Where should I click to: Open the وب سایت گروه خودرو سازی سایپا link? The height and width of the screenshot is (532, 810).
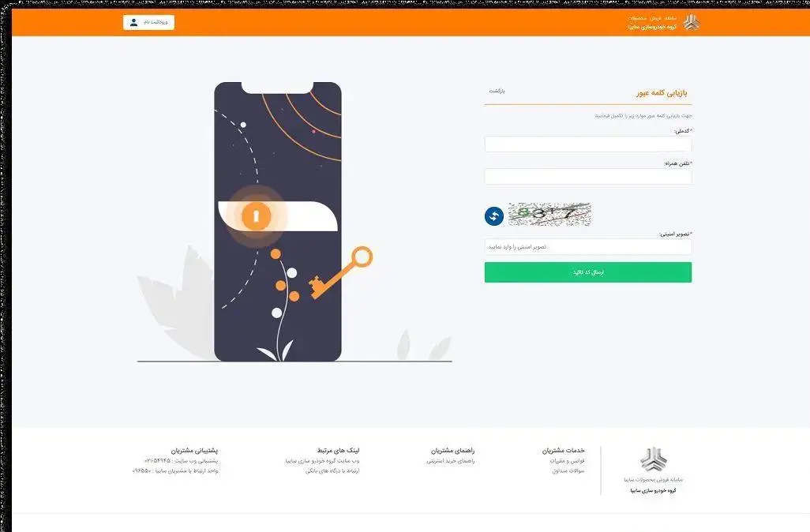pos(322,461)
